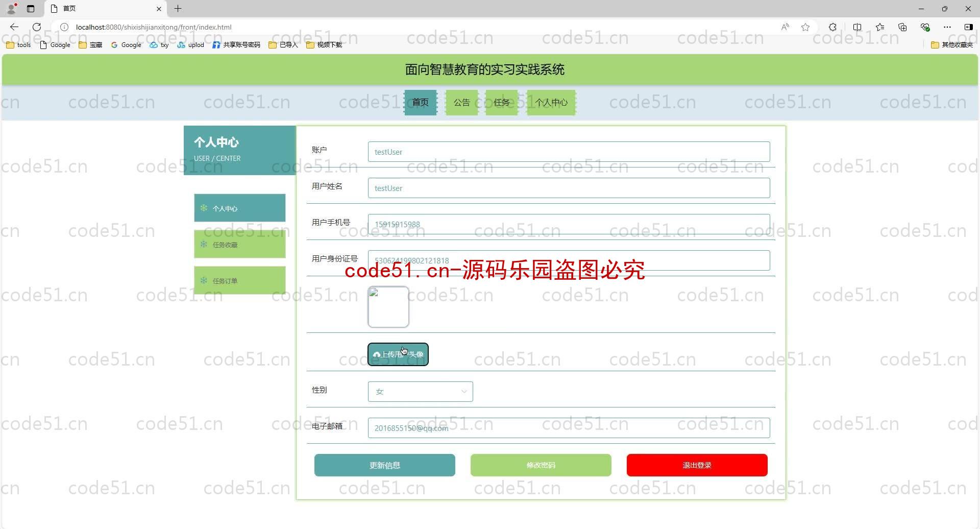Click the red 退出登录 button
Image resolution: width=980 pixels, height=529 pixels.
tap(697, 465)
